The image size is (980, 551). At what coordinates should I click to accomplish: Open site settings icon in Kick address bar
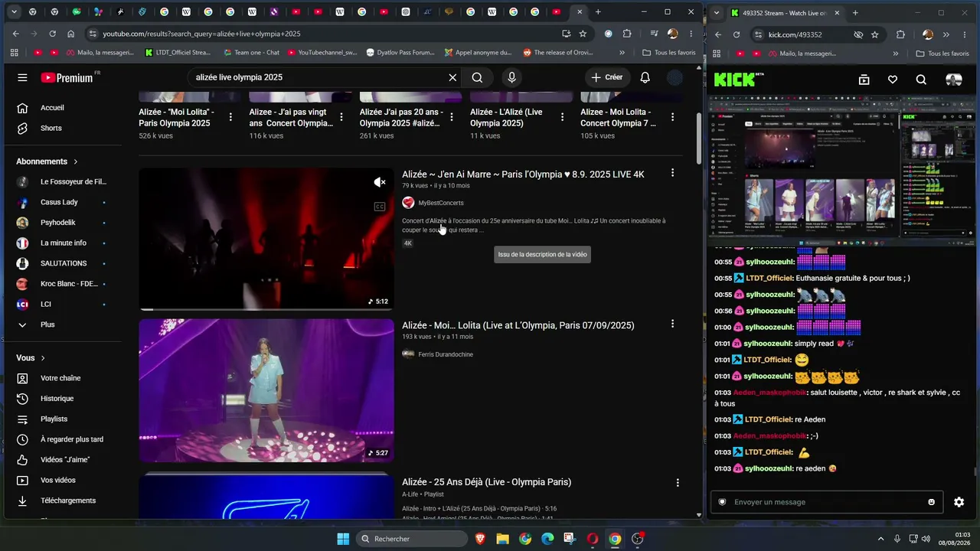pyautogui.click(x=757, y=34)
